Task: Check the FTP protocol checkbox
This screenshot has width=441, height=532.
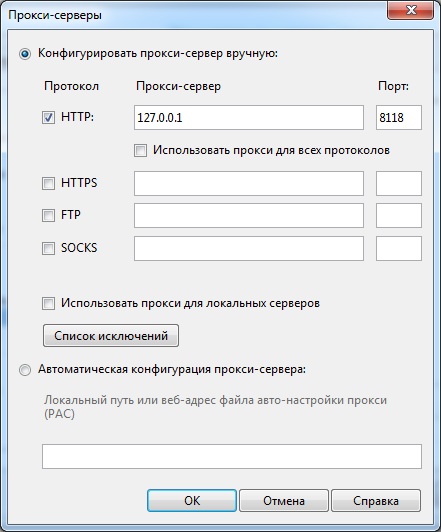Action: click(x=48, y=215)
